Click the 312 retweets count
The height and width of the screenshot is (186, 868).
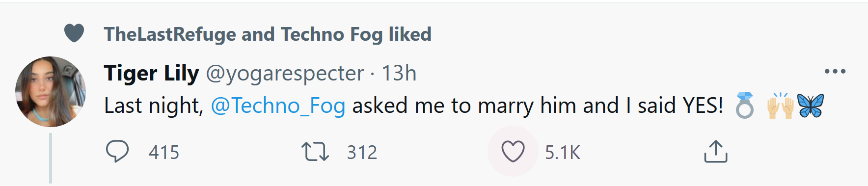point(362,153)
